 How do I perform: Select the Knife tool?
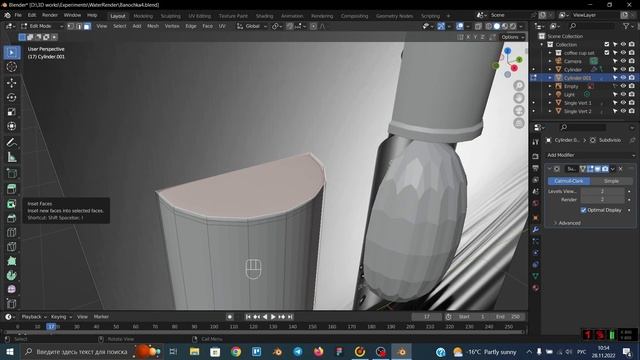click(x=11, y=247)
